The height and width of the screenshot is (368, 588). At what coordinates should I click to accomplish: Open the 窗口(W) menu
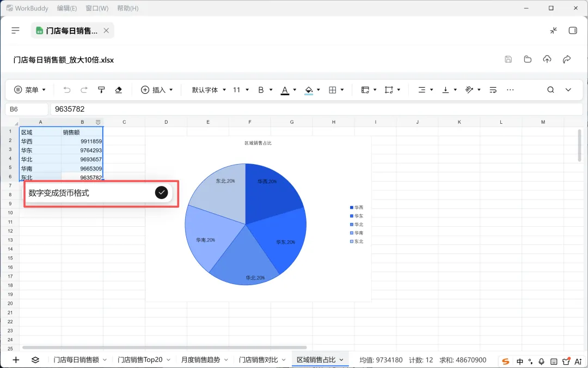click(x=97, y=8)
